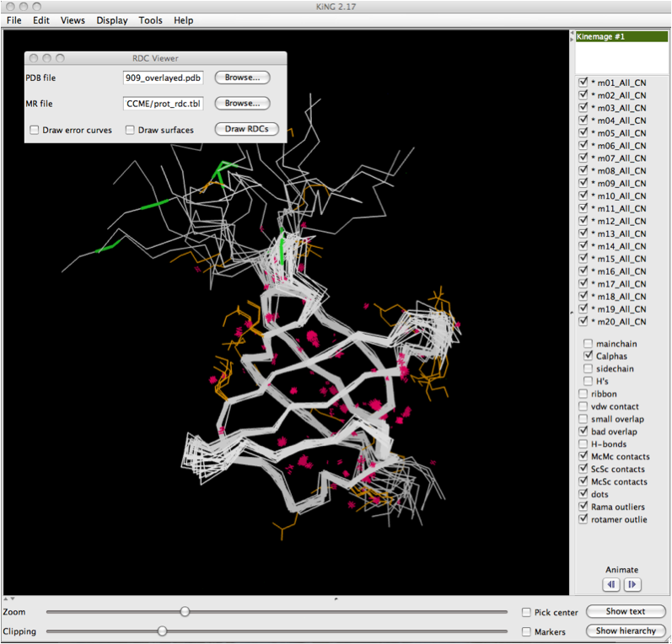The width and height of the screenshot is (672, 644).
Task: Enable Draw error curves checkbox
Action: (x=35, y=130)
